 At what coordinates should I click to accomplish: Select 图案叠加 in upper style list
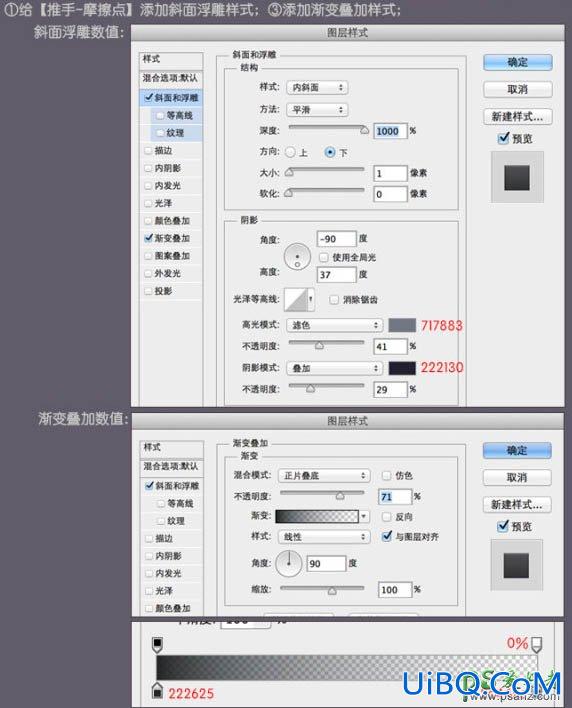(172, 256)
